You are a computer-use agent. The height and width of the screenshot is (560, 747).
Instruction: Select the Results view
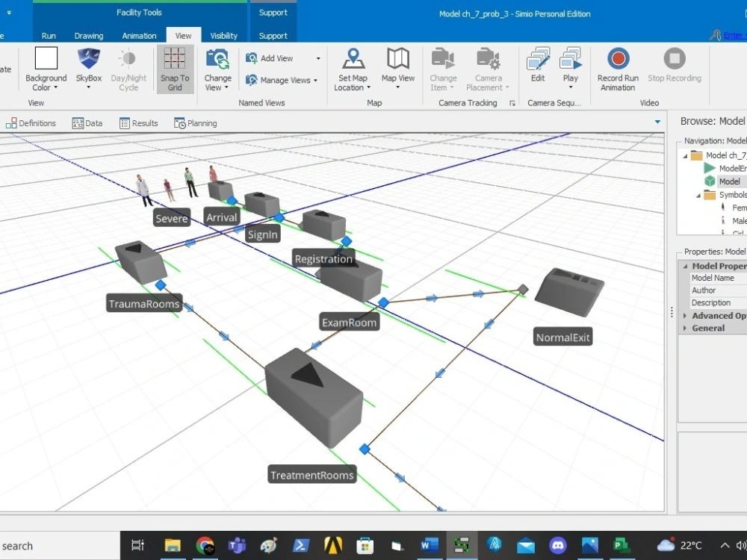click(x=138, y=122)
